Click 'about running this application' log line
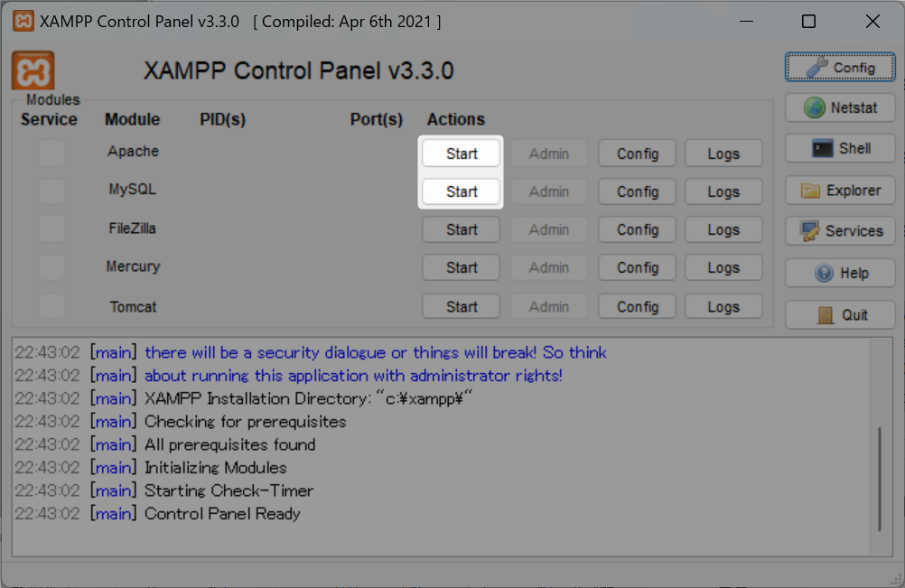The image size is (905, 588). (353, 376)
